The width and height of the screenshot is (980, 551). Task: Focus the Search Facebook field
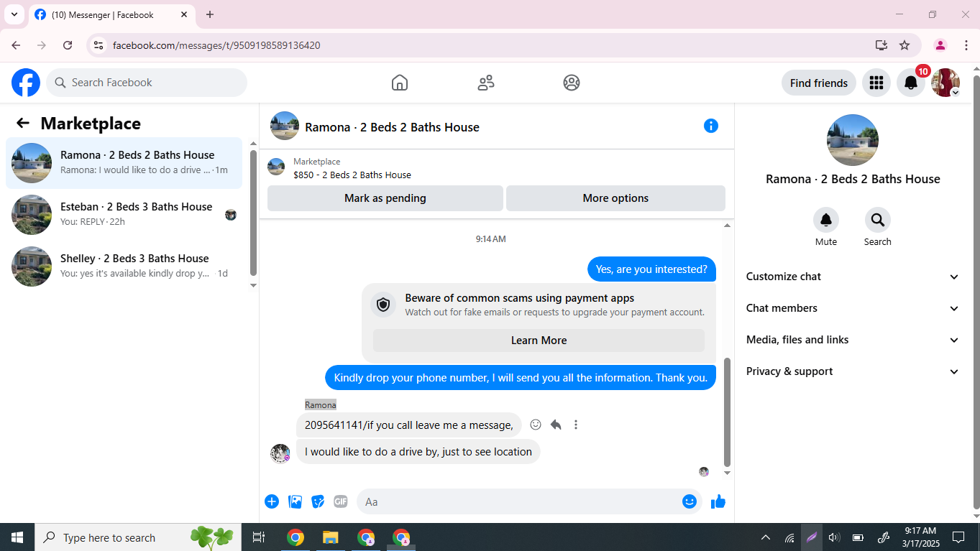click(147, 83)
